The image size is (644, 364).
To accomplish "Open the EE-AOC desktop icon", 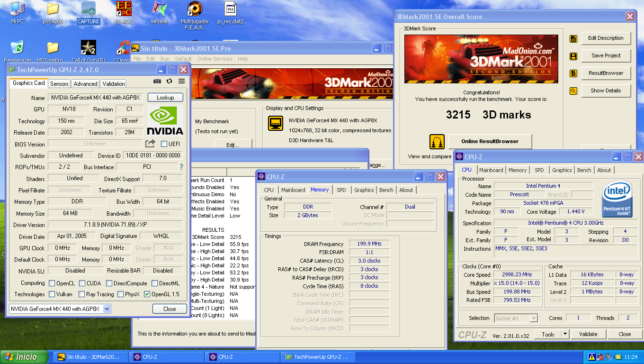I will click(x=124, y=13).
